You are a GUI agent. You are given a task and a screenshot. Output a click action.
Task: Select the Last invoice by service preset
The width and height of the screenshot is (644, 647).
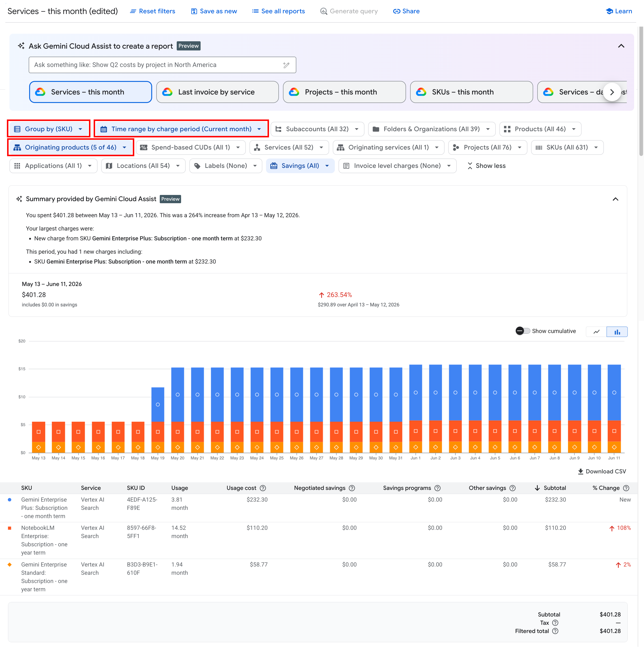click(217, 92)
